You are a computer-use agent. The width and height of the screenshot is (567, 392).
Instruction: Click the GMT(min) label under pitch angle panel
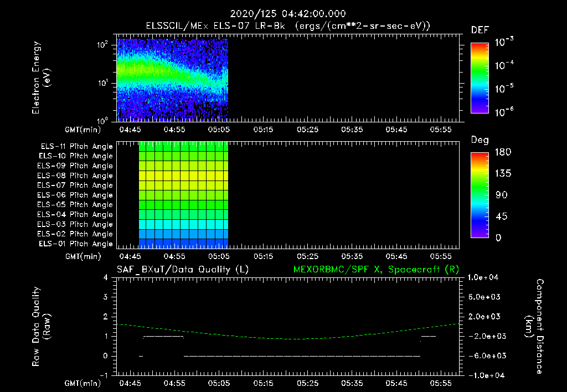pos(83,257)
